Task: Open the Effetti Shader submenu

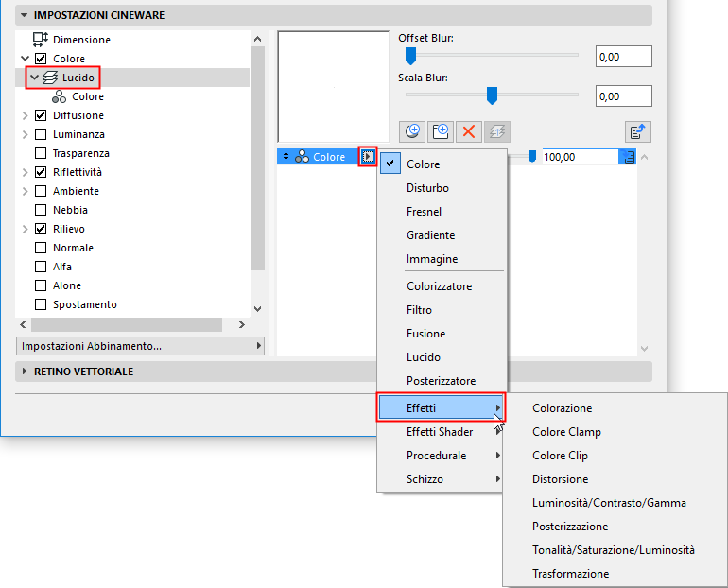Action: click(x=442, y=432)
